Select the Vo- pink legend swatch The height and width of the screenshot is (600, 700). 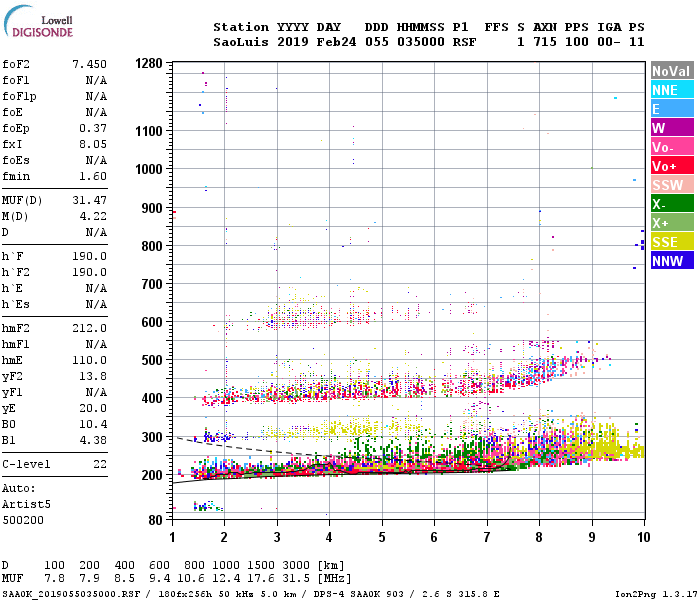pos(672,147)
